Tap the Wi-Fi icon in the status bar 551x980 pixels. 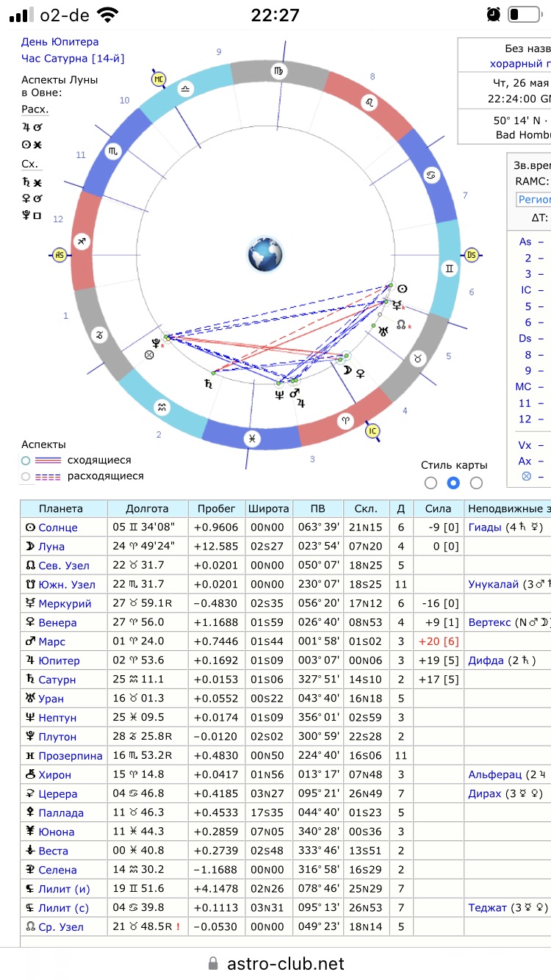[x=108, y=14]
